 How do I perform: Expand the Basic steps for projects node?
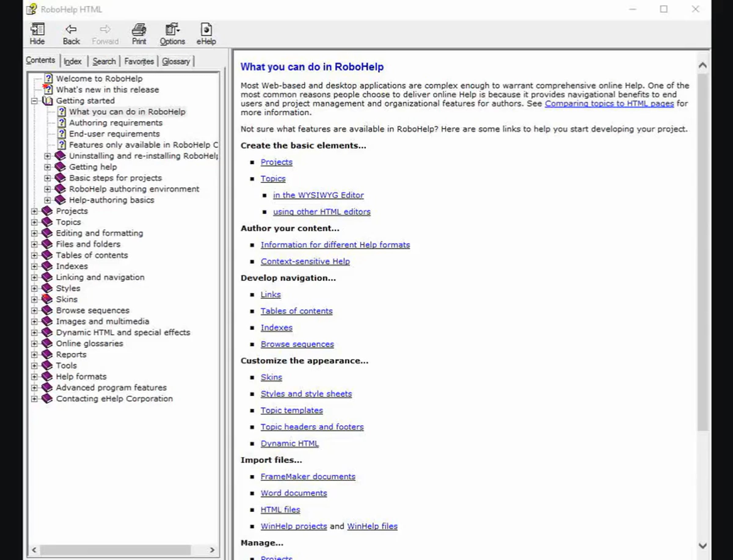point(47,178)
